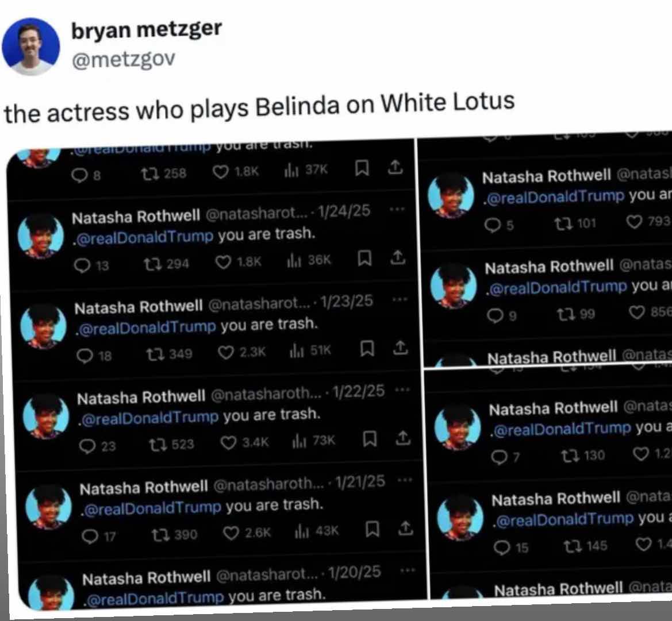Retweet the tweet with 390 retweets

(174, 534)
